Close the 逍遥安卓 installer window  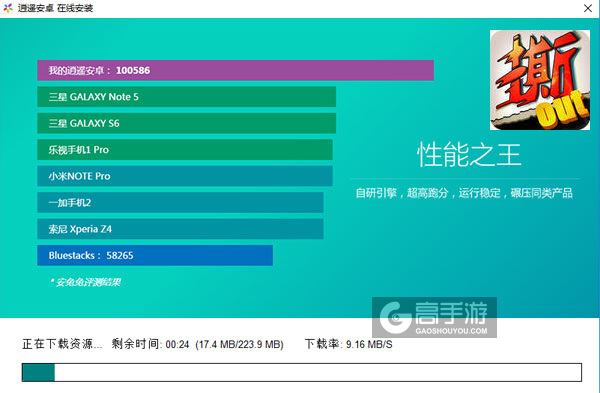click(x=588, y=8)
